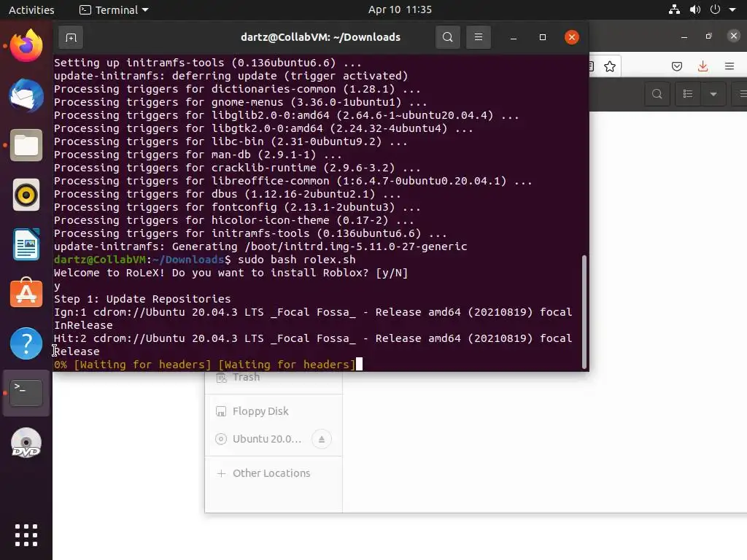Click the terminal vertical scrollbar
Screen dimensions: 747x560
pyautogui.click(x=584, y=312)
